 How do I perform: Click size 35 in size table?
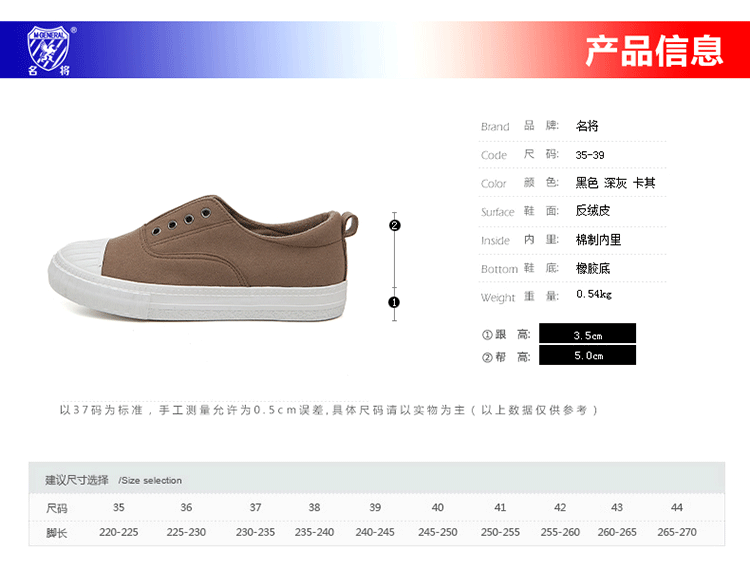(119, 507)
